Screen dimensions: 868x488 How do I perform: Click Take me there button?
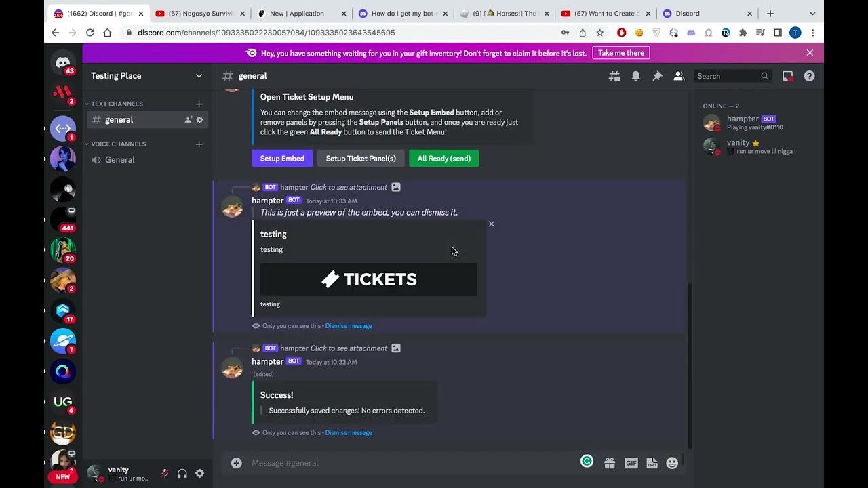tap(620, 53)
